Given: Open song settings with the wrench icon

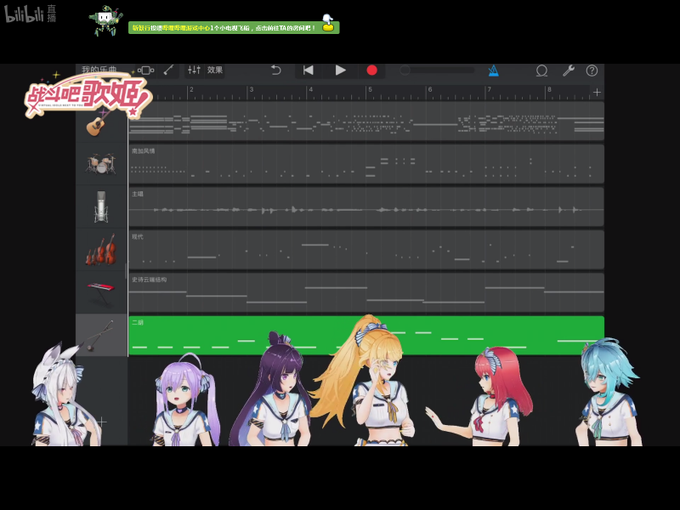Looking at the screenshot, I should [x=568, y=70].
